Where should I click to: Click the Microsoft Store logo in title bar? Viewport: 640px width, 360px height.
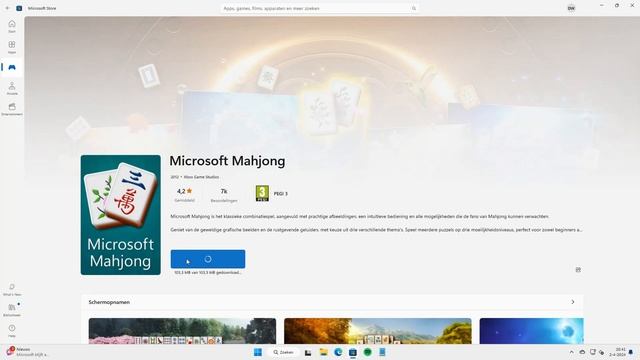19,8
